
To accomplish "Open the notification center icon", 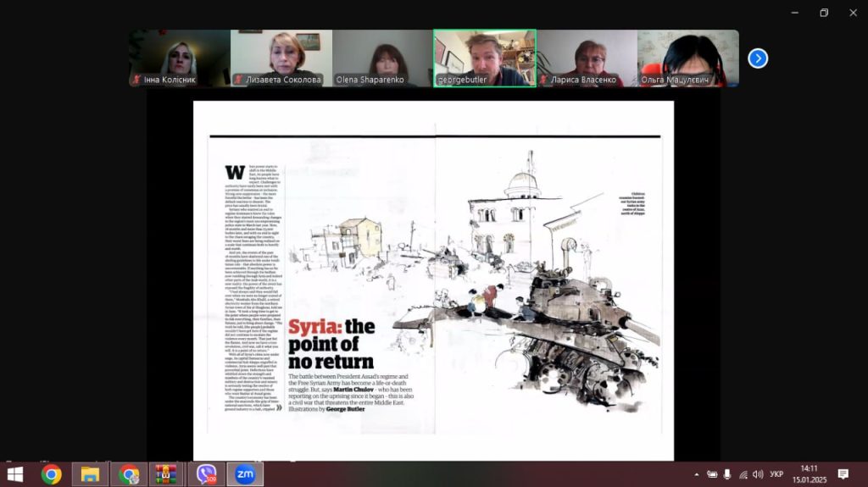I will [x=843, y=474].
